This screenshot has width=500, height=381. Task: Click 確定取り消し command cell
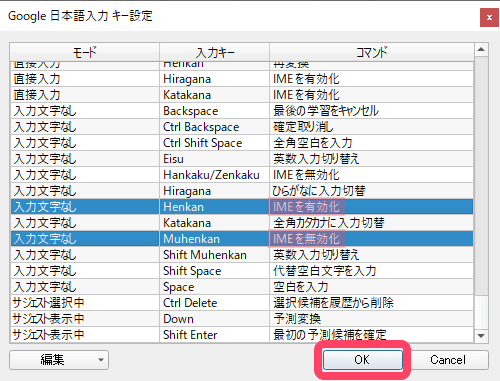[371, 127]
